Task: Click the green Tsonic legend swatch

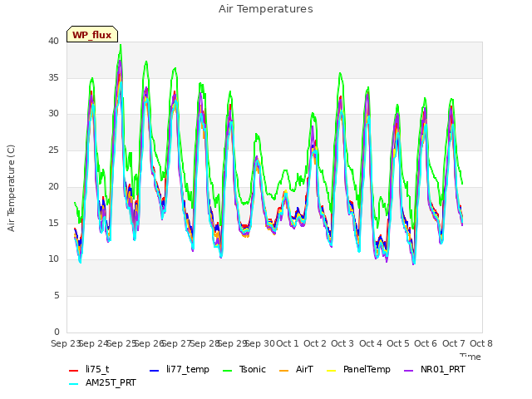Action: 227,370
